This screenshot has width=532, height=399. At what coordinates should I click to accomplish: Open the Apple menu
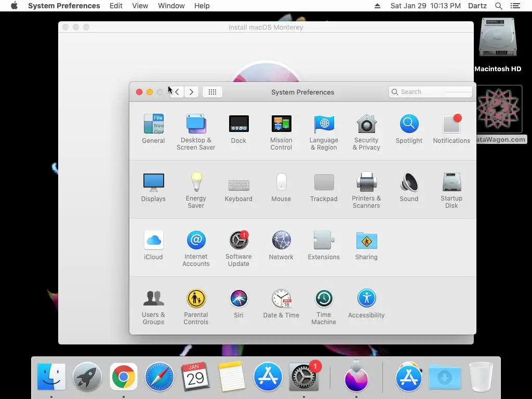[14, 6]
